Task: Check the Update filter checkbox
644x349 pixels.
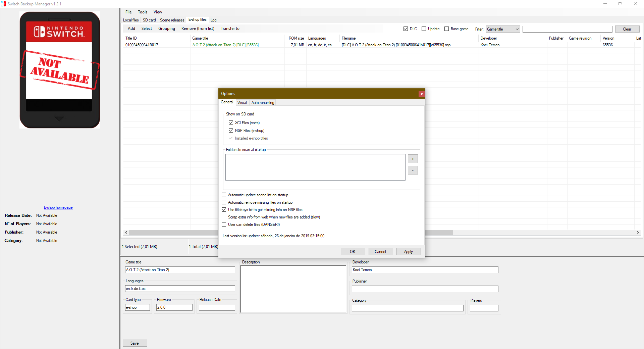Action: click(424, 29)
